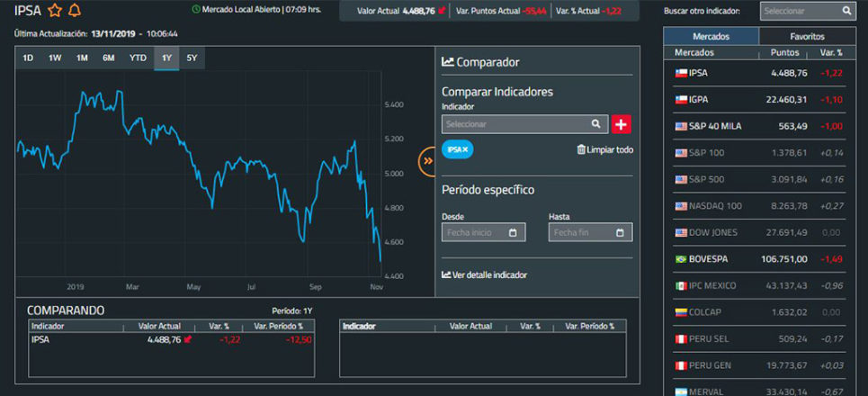Remove the IPSA tag from comparator
Screen dimensions: 868x396
pyautogui.click(x=465, y=149)
